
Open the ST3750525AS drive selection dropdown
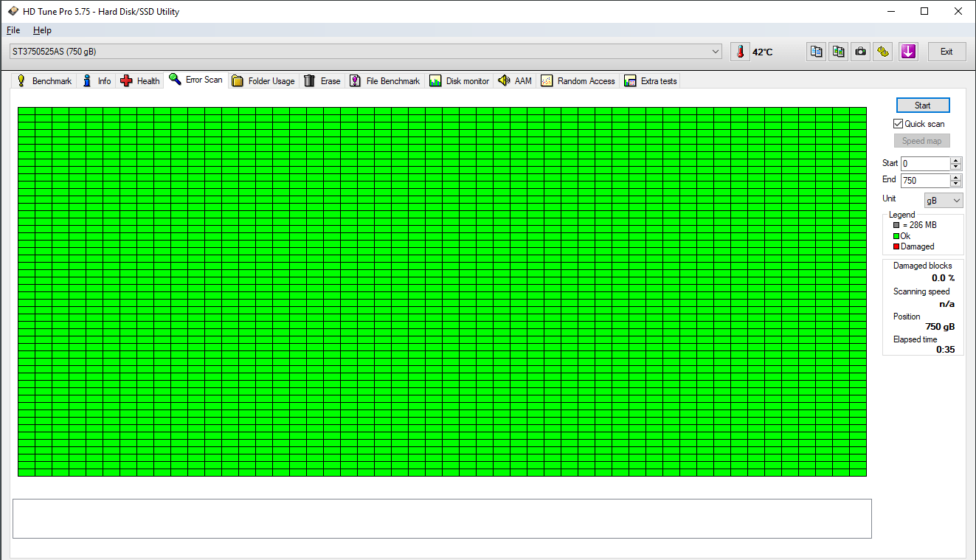366,52
